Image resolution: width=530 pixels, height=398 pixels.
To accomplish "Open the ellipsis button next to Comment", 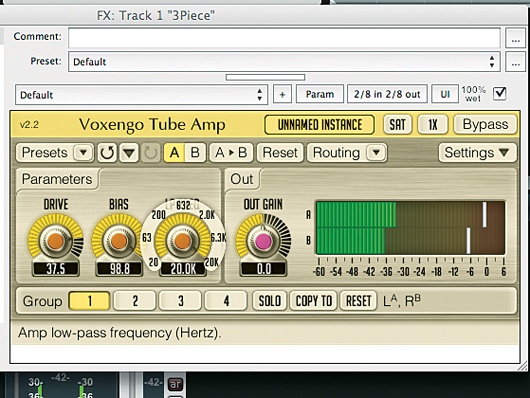I will (515, 38).
